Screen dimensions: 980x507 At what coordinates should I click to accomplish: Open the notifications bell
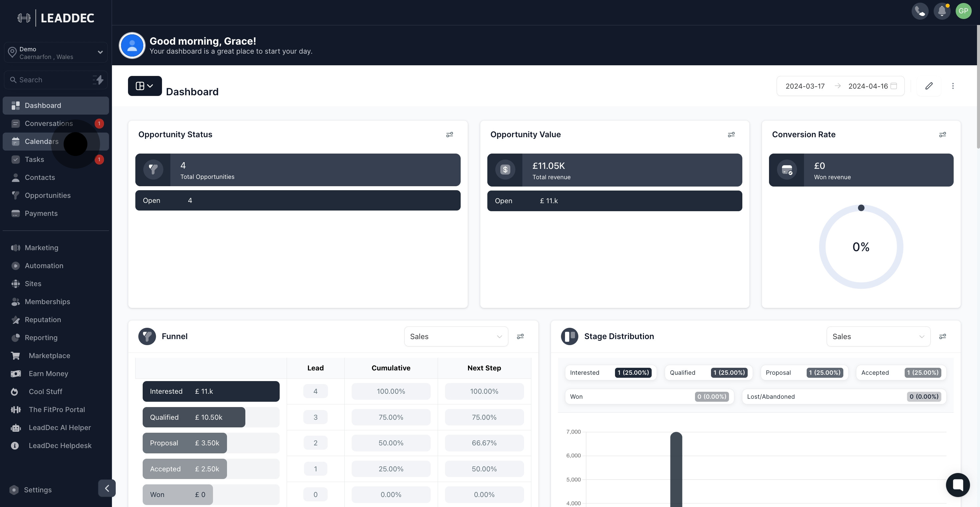click(x=942, y=11)
